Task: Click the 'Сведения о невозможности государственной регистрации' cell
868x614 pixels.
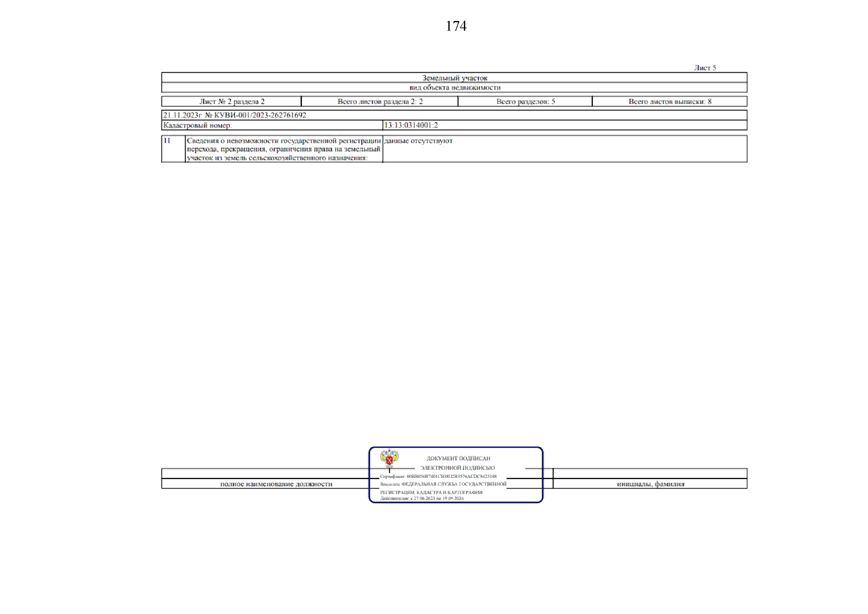Action: point(284,149)
